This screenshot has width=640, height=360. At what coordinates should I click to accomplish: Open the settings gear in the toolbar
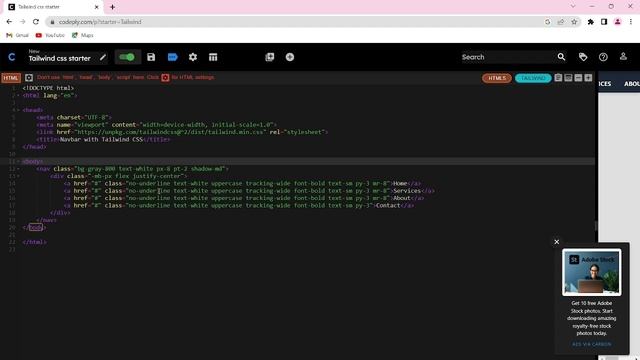(193, 57)
